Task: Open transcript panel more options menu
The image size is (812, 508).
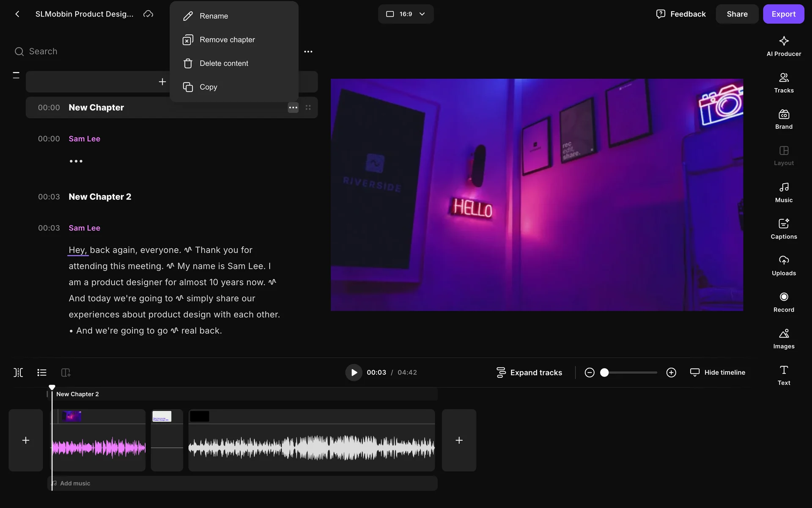Action: [308, 52]
